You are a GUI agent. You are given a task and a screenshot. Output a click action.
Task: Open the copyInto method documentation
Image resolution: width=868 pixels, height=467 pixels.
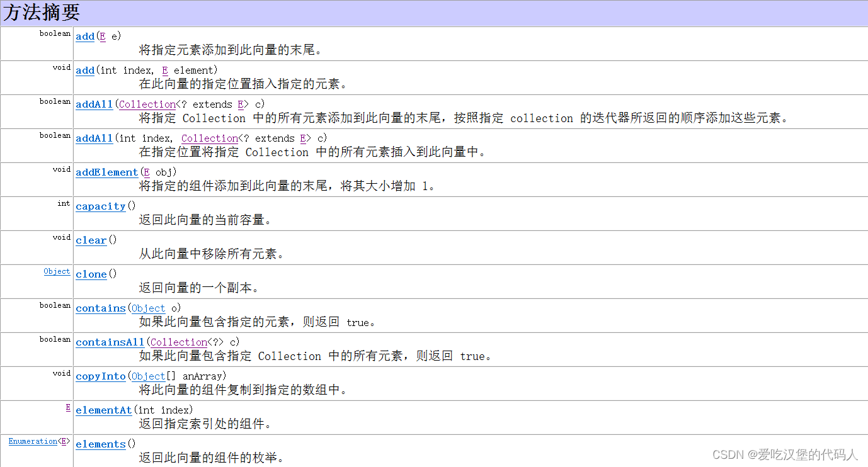click(x=100, y=376)
